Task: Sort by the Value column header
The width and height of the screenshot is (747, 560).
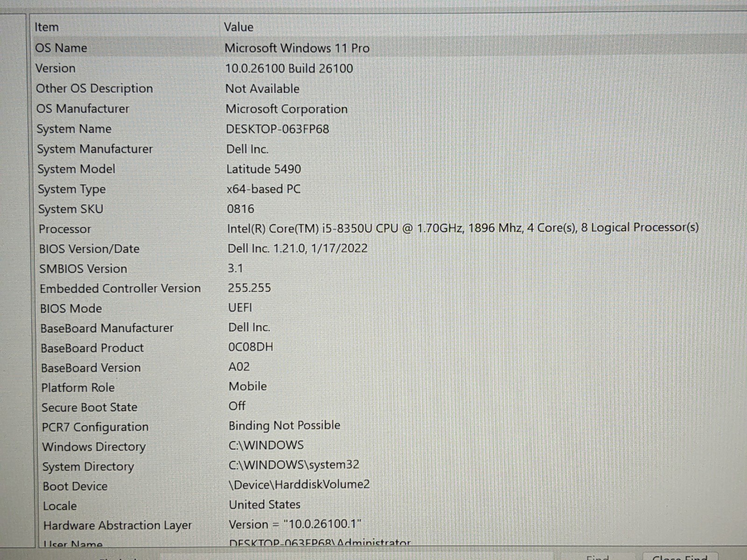Action: (239, 27)
